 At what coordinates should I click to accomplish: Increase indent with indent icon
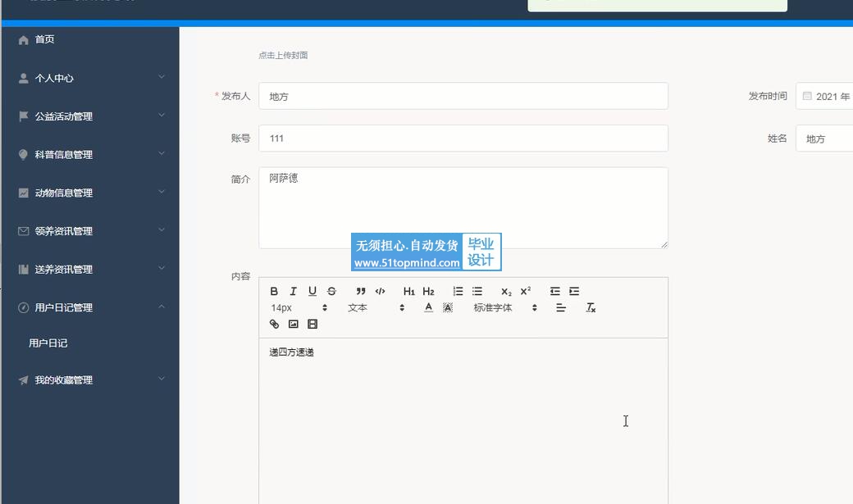click(x=574, y=292)
